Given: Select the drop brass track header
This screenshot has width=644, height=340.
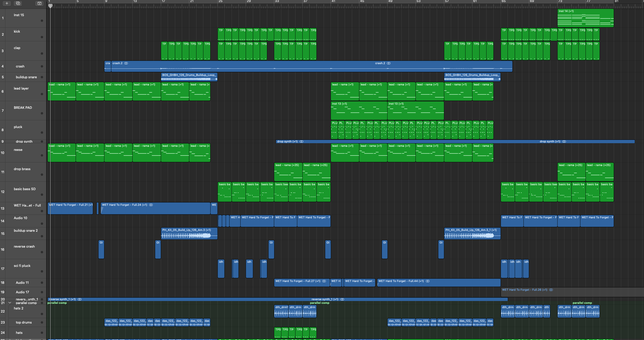Looking at the screenshot, I should pos(22,169).
